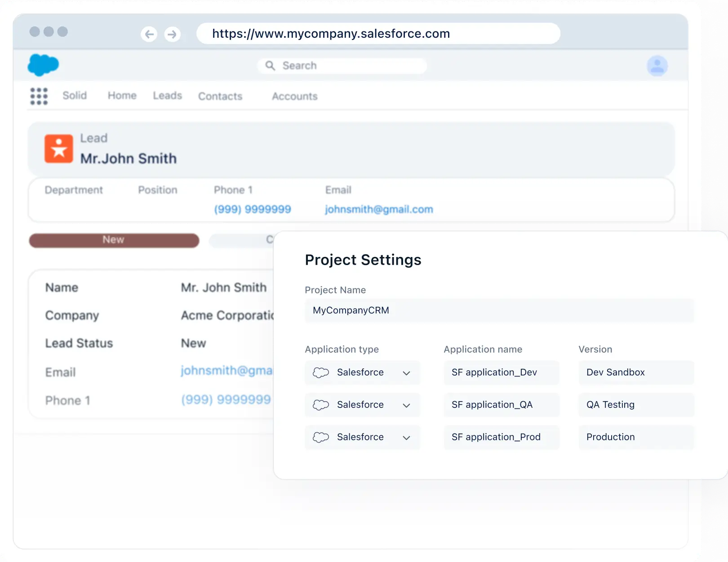Switch to the Contacts tab
Screen dimensions: 728x562
pyautogui.click(x=220, y=96)
